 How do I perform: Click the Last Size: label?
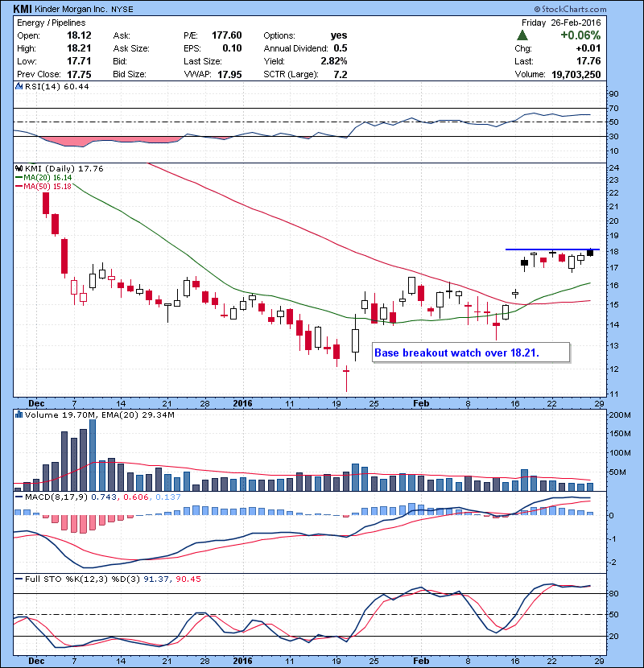[x=202, y=61]
